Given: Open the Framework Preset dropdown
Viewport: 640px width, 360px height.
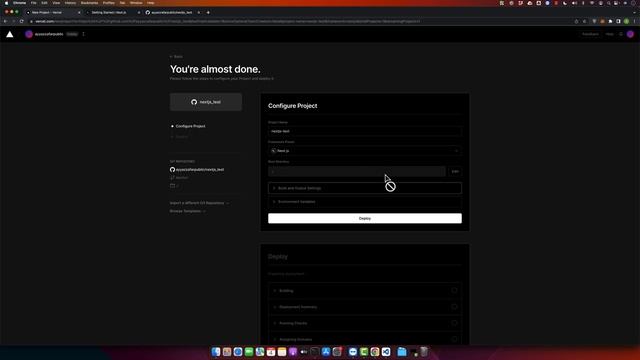Looking at the screenshot, I should click(365, 151).
